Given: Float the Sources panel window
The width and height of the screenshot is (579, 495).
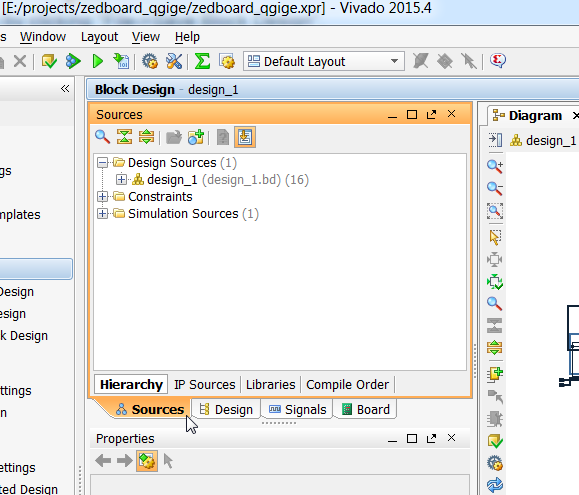Looking at the screenshot, I should pyautogui.click(x=431, y=114).
